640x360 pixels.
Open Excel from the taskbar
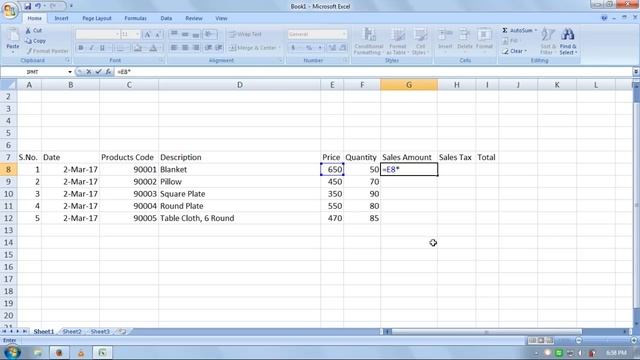[102, 352]
